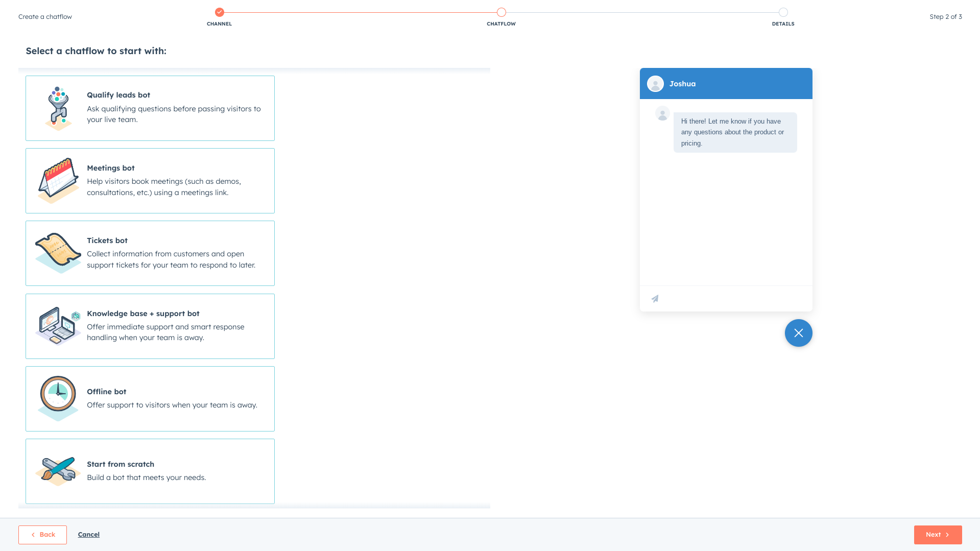This screenshot has width=980, height=551.
Task: Click the Cancel link
Action: (x=89, y=535)
